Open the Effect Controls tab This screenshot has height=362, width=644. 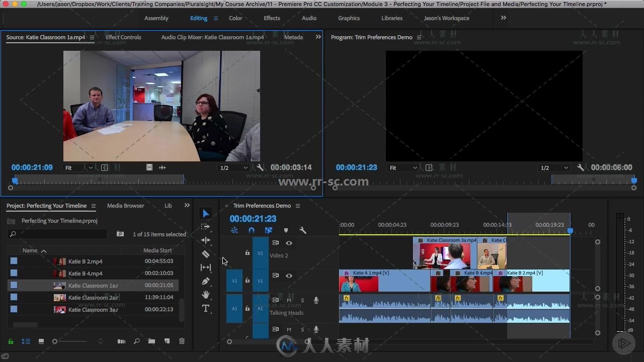tap(123, 37)
